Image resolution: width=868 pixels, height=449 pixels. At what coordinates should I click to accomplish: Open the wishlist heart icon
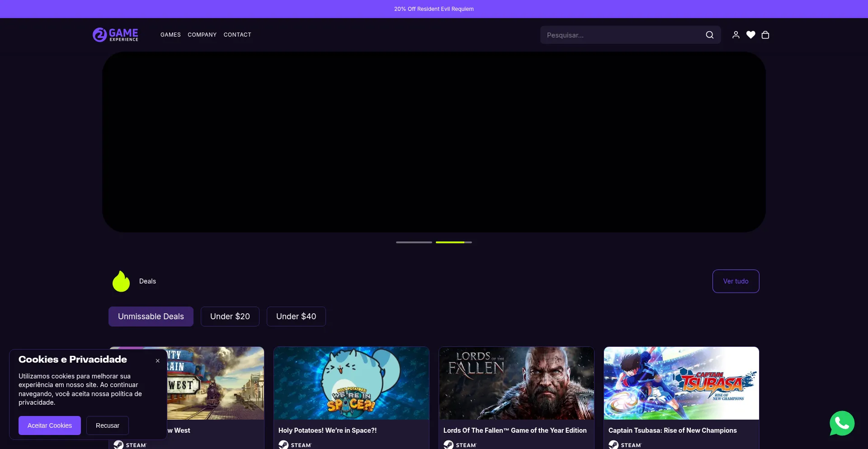[x=751, y=35]
